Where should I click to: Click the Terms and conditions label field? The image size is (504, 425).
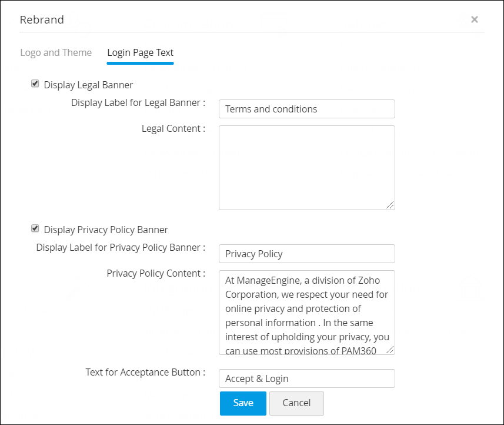(306, 109)
